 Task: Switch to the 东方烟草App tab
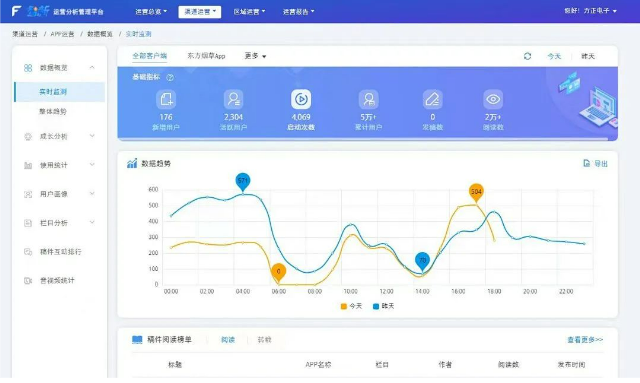point(206,56)
